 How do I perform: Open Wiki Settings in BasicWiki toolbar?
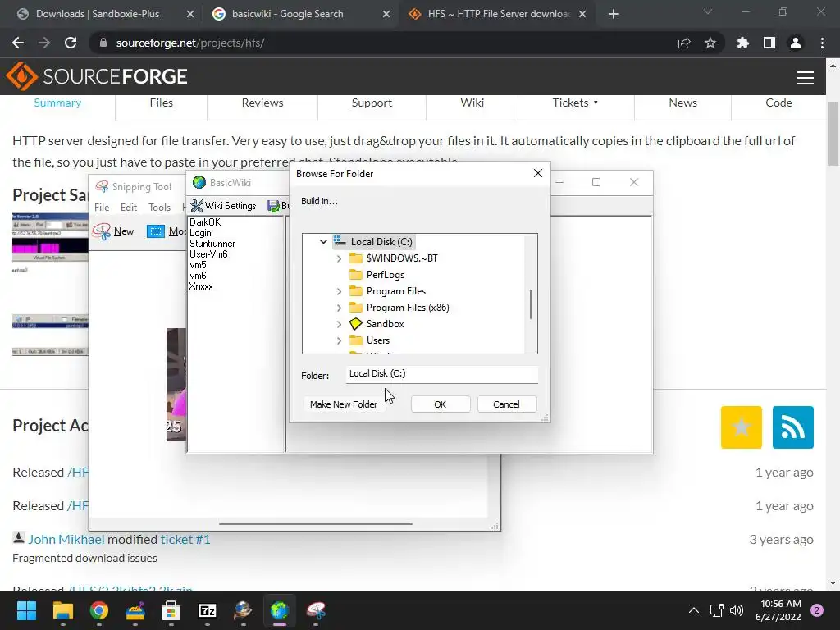[x=223, y=206]
